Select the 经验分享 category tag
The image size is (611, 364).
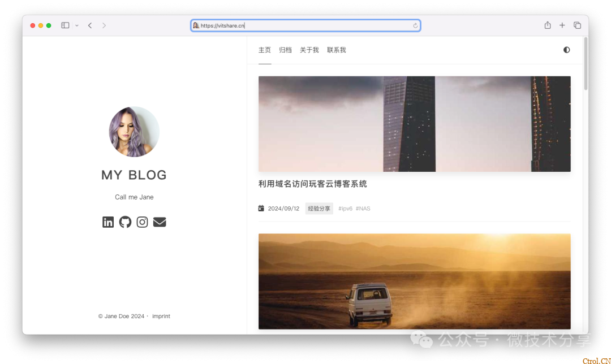click(319, 209)
